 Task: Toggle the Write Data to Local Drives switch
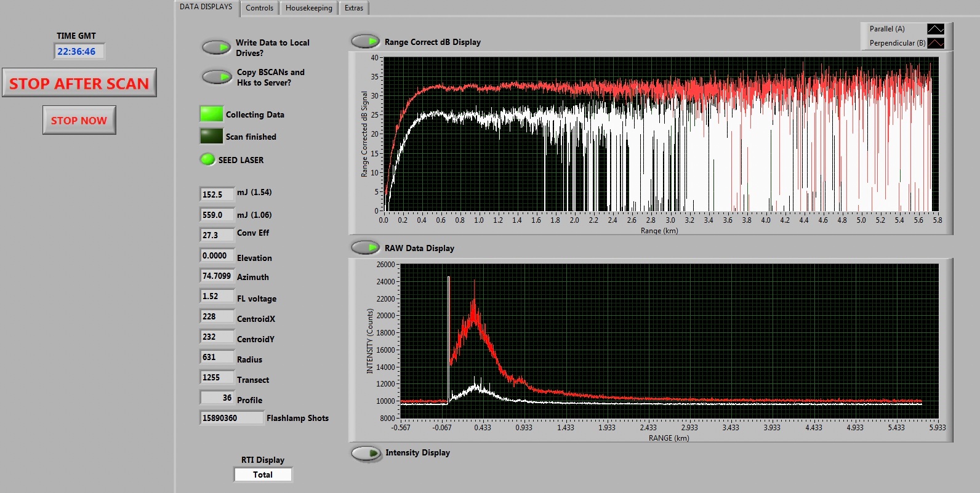216,47
